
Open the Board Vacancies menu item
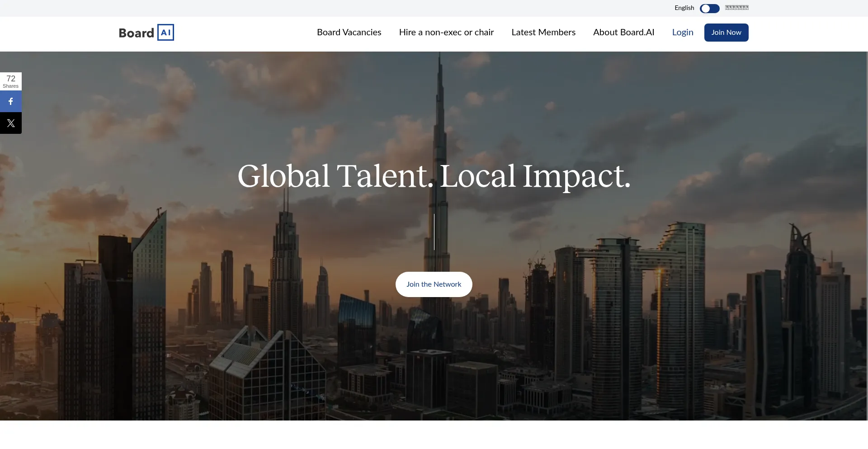click(349, 32)
